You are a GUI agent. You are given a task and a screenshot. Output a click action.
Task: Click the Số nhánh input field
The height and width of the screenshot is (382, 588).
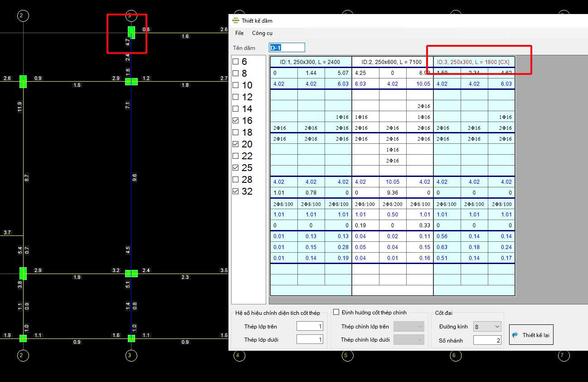[487, 340]
